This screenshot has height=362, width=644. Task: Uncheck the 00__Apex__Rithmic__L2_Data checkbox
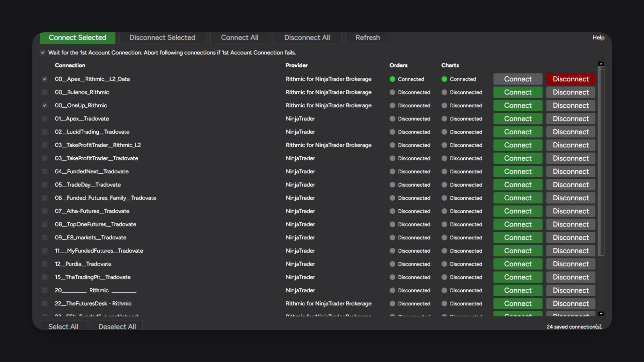coord(45,79)
